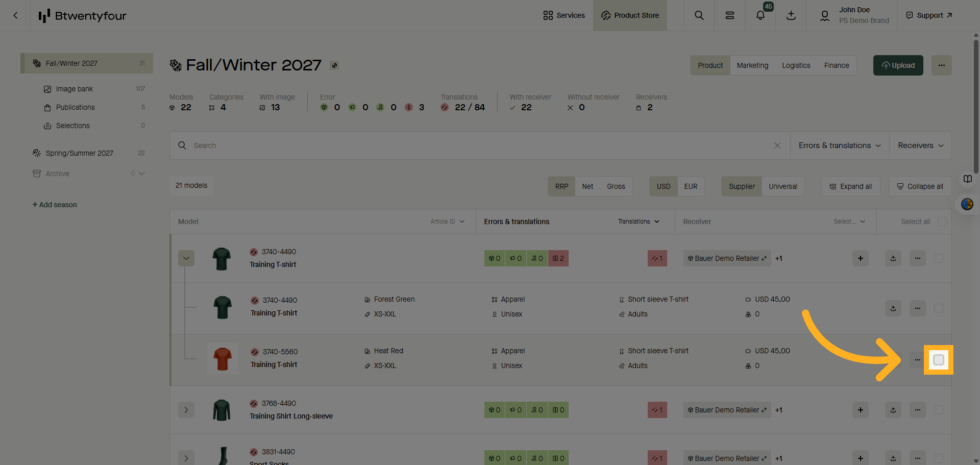Select the Forest Green variant checkbox
The width and height of the screenshot is (980, 465).
(939, 308)
